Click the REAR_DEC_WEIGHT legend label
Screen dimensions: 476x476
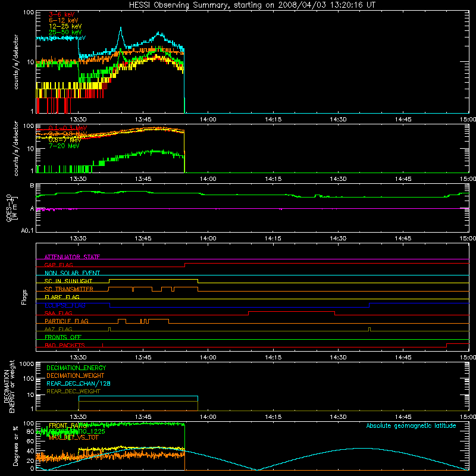pos(73,392)
